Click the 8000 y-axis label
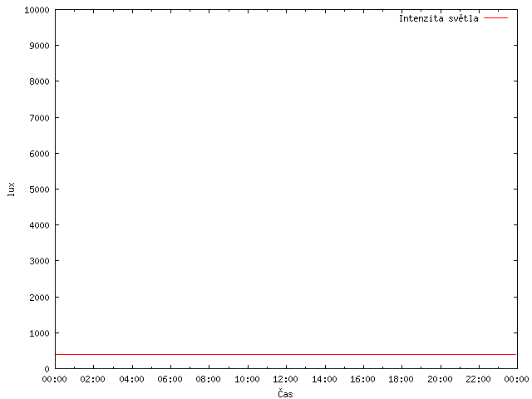Viewport: 532px width, 399px height. [x=39, y=81]
